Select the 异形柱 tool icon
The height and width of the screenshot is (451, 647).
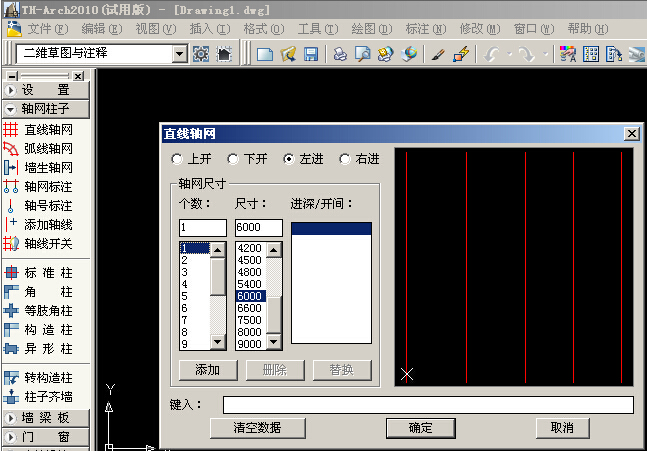point(11,348)
